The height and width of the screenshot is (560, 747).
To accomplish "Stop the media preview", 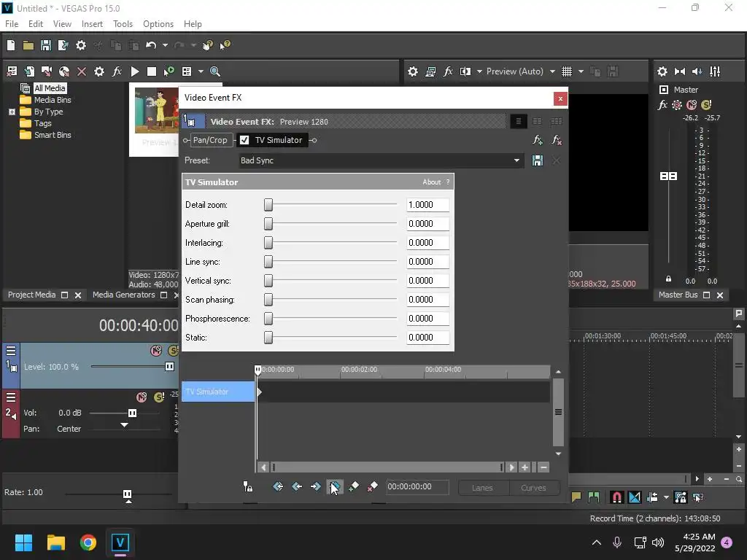I will [152, 71].
